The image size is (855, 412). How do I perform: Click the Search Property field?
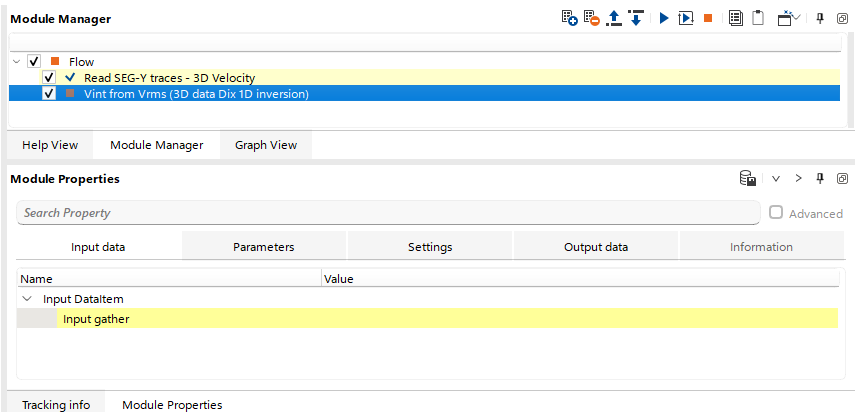(x=388, y=213)
